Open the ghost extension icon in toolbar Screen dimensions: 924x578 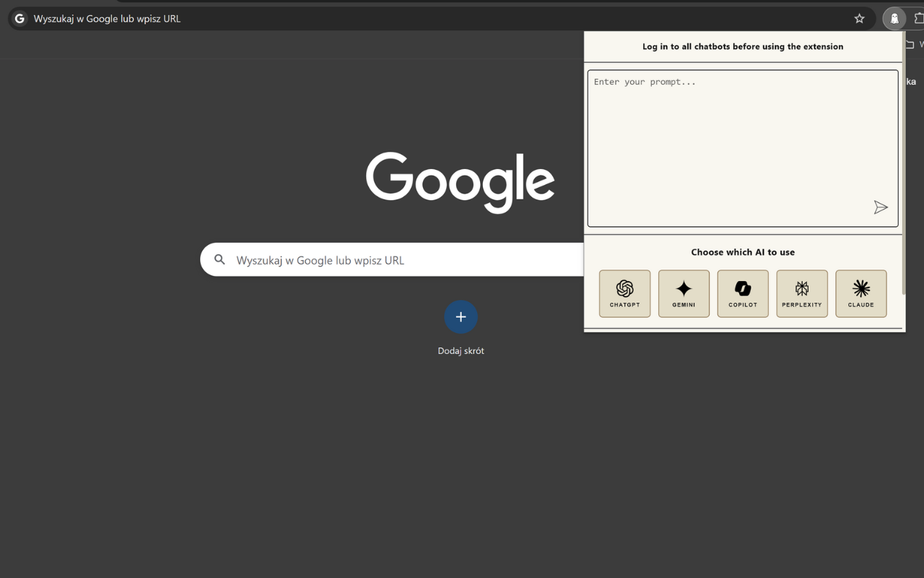pos(894,19)
